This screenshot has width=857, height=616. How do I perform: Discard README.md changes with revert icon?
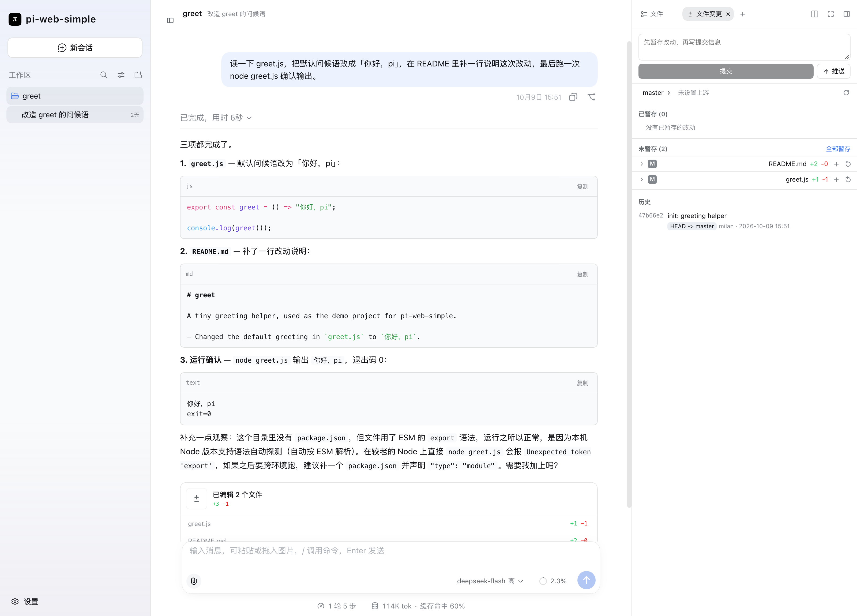pos(848,164)
